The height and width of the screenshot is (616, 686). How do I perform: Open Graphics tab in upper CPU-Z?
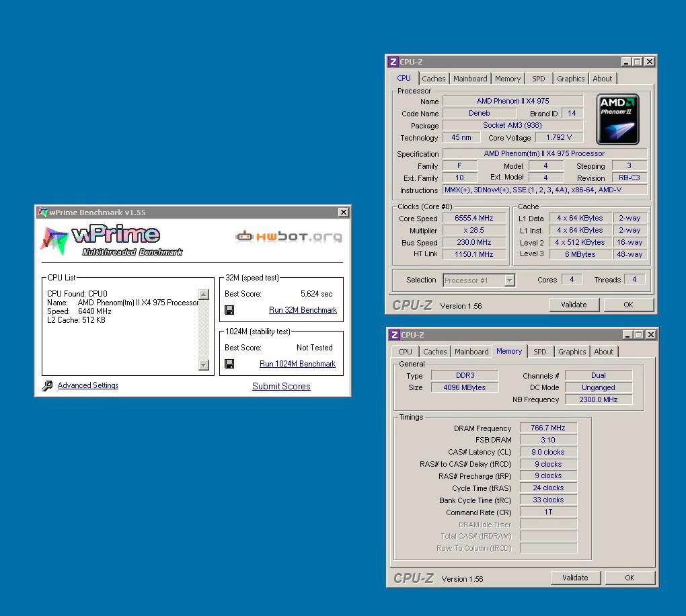(571, 79)
